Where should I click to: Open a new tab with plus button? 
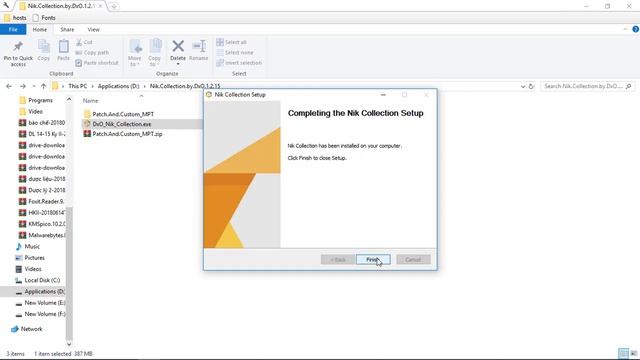[x=114, y=6]
